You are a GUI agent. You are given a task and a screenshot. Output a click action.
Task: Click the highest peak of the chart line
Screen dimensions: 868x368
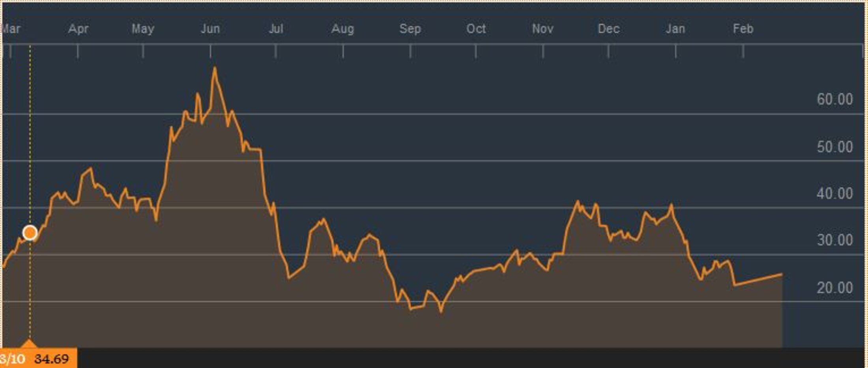pyautogui.click(x=215, y=68)
